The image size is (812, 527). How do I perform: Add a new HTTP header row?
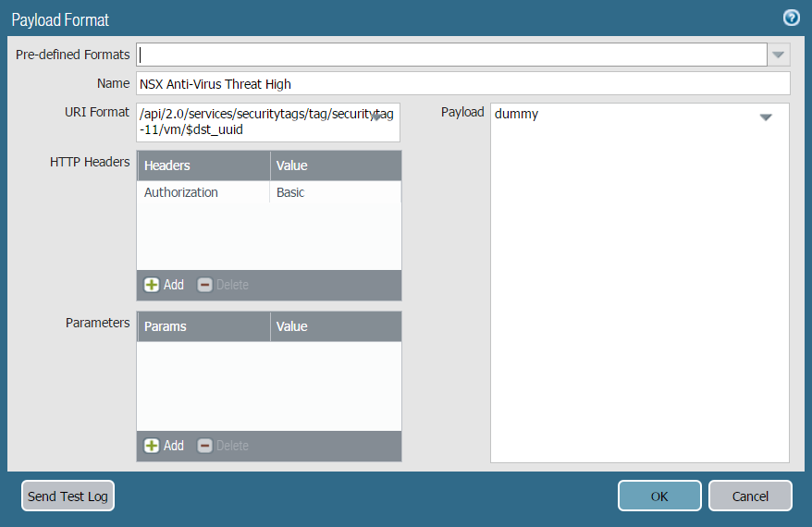pos(165,285)
